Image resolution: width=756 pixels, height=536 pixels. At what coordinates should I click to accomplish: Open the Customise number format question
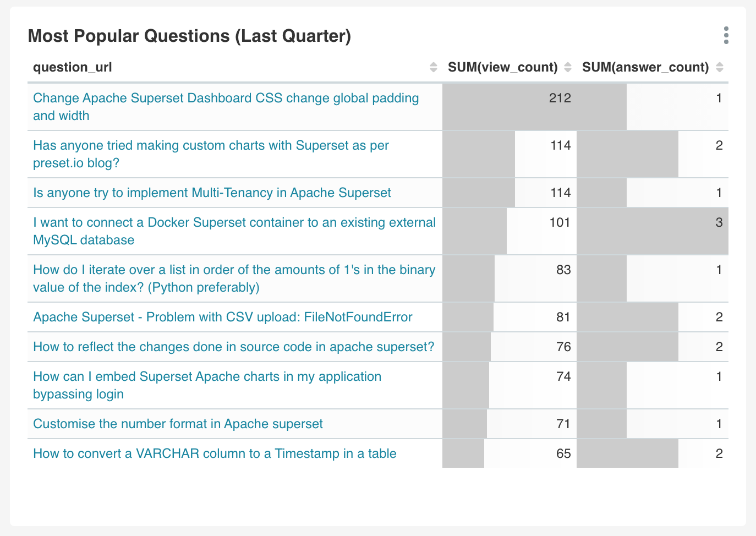coord(178,424)
